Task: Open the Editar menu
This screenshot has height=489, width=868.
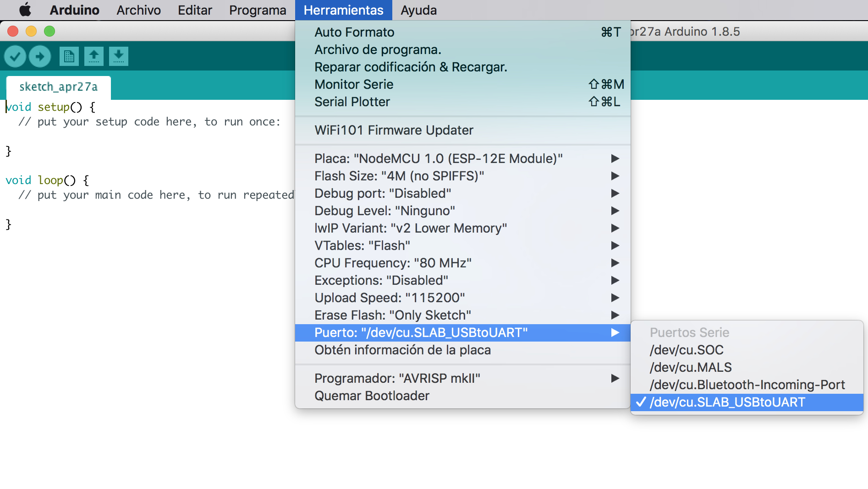Action: point(195,10)
